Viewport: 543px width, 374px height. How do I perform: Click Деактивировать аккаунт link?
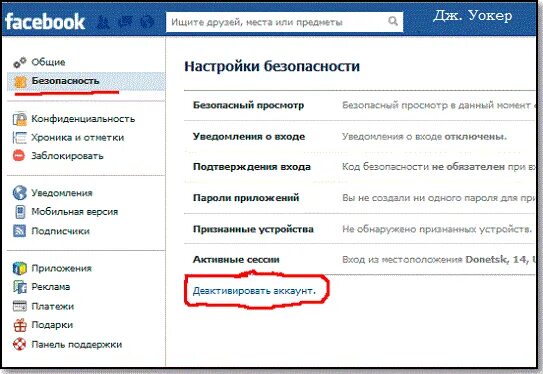[254, 291]
